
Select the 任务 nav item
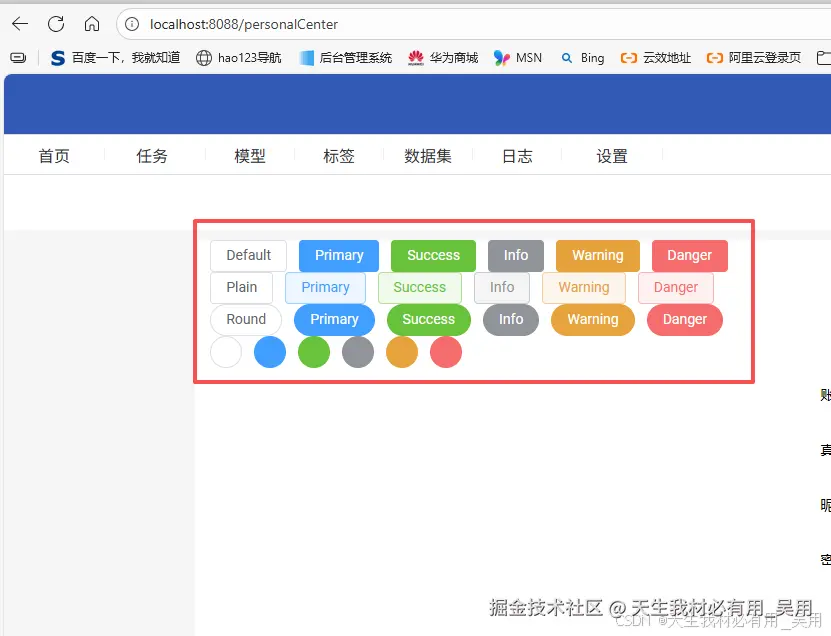[151, 156]
